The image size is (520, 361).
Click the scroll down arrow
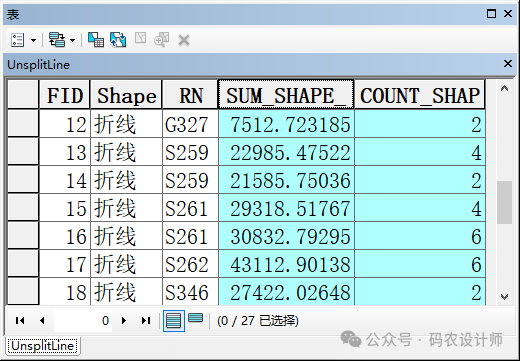click(x=504, y=297)
